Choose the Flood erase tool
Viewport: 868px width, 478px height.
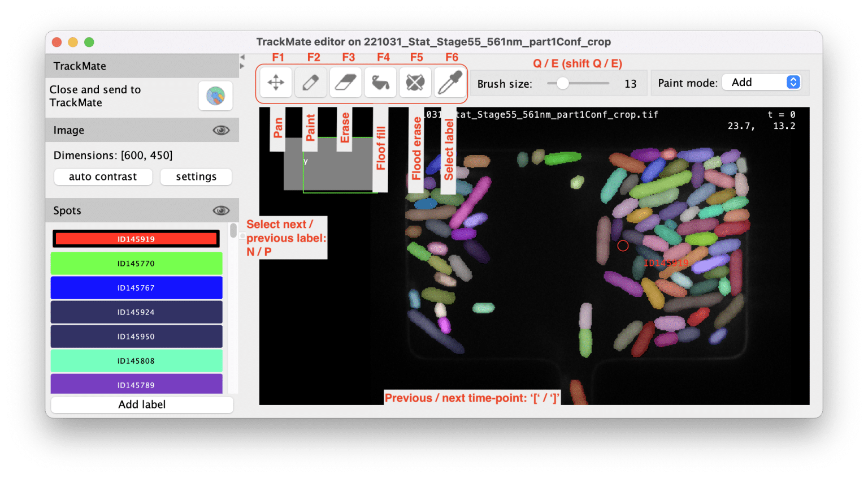(415, 82)
